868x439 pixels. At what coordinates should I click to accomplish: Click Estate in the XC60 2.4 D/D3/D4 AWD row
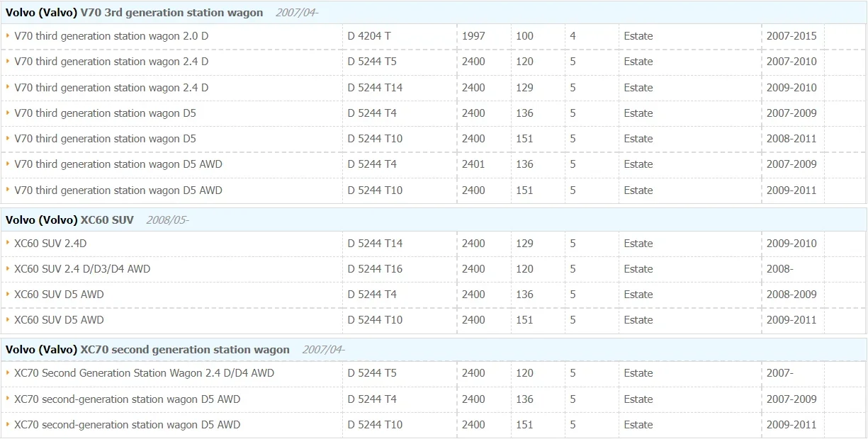(638, 269)
